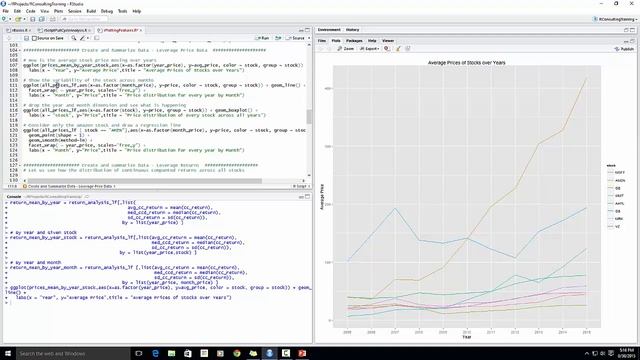
Task: Open the Help tab in lower pane
Action: [372, 41]
